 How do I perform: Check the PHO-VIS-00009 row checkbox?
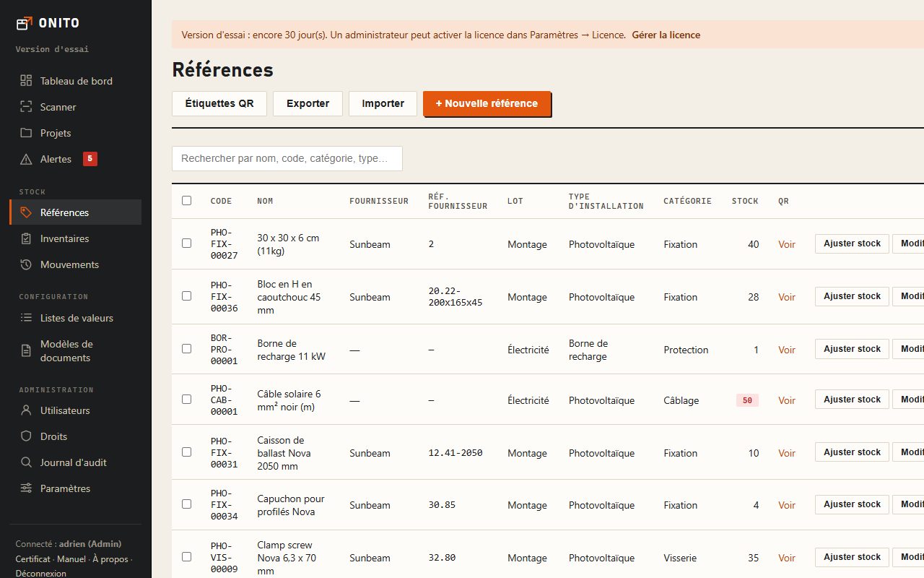click(187, 557)
